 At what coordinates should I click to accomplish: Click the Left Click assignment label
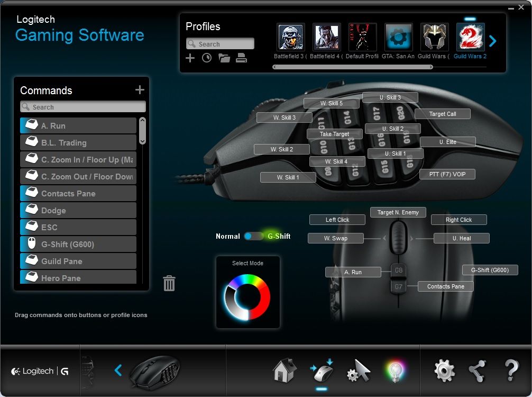(x=337, y=220)
